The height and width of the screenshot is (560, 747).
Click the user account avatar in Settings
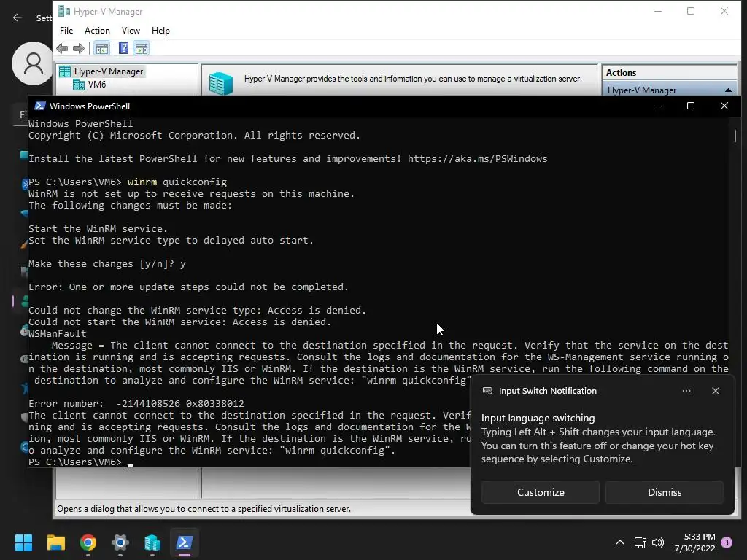click(x=32, y=63)
